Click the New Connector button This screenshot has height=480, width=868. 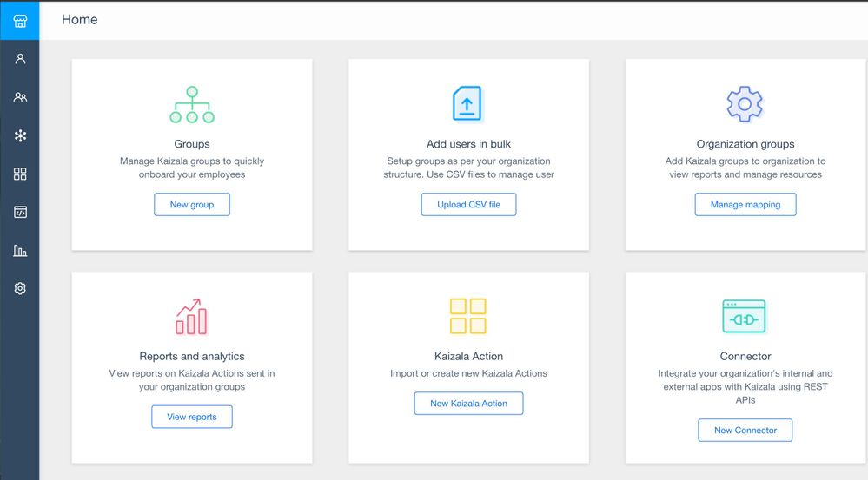(745, 431)
